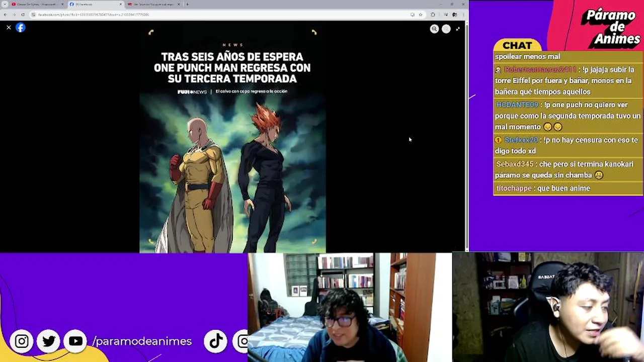The height and width of the screenshot is (362, 644).
Task: Click the 'que buen anime' chat message
Action: tap(563, 188)
